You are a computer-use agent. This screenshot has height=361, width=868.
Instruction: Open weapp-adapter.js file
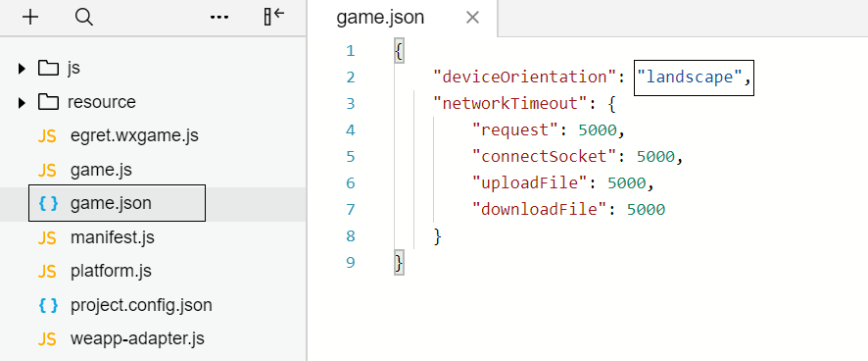[137, 338]
